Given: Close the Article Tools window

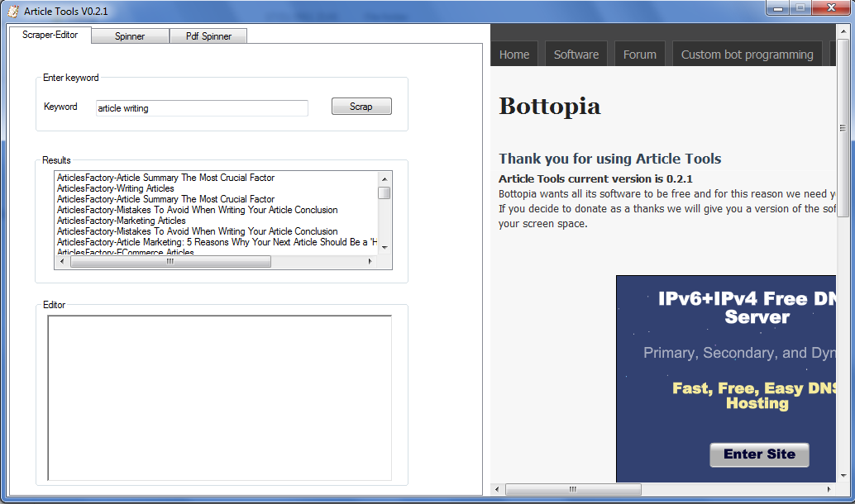Looking at the screenshot, I should [832, 8].
